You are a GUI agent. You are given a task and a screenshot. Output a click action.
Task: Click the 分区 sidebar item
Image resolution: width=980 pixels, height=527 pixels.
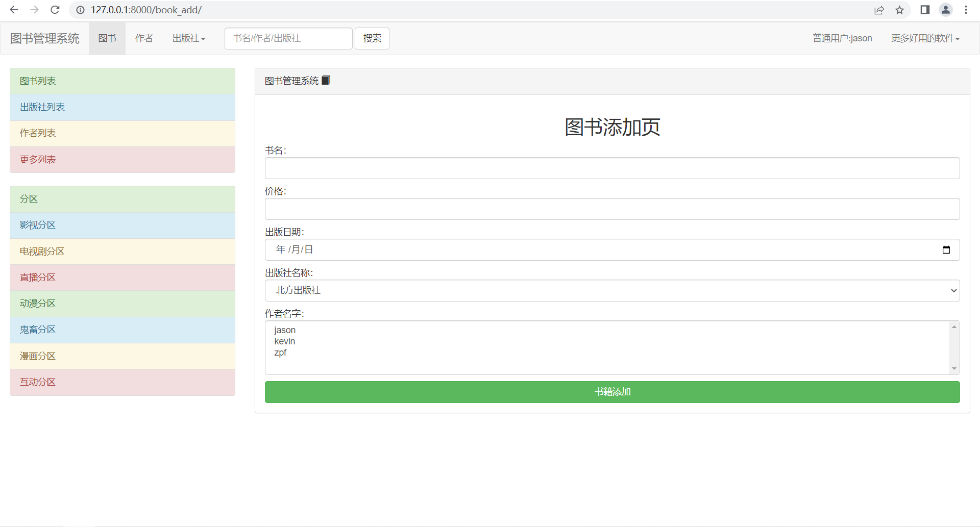122,199
